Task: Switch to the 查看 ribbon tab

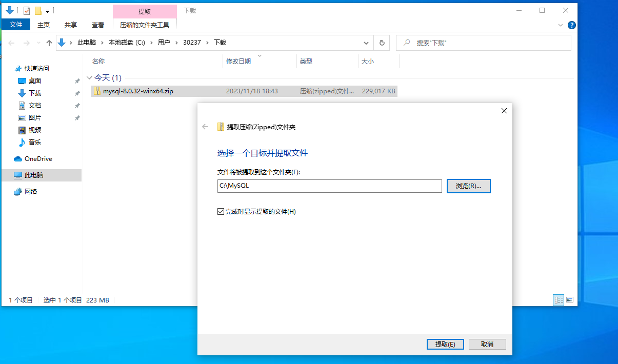Action: [98, 24]
